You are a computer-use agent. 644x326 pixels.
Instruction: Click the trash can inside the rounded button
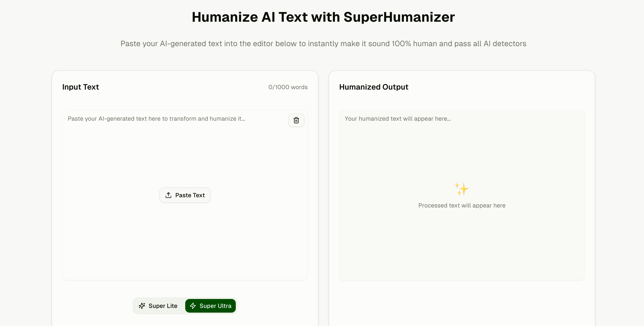[296, 120]
